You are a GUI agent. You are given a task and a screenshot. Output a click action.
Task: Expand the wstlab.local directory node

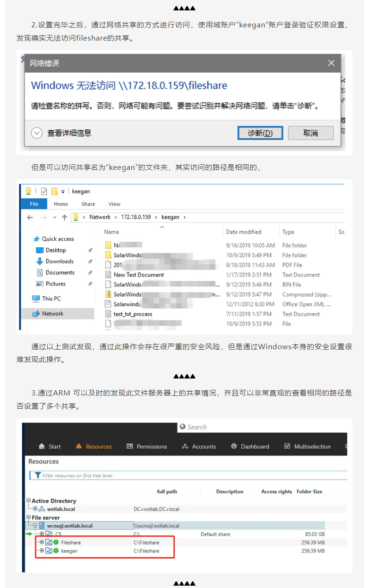35,509
